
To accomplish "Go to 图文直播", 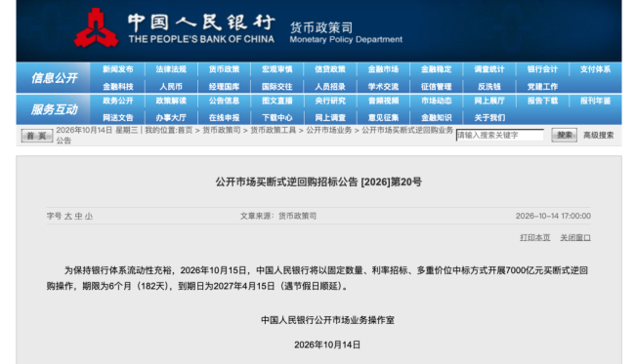I will [x=277, y=101].
